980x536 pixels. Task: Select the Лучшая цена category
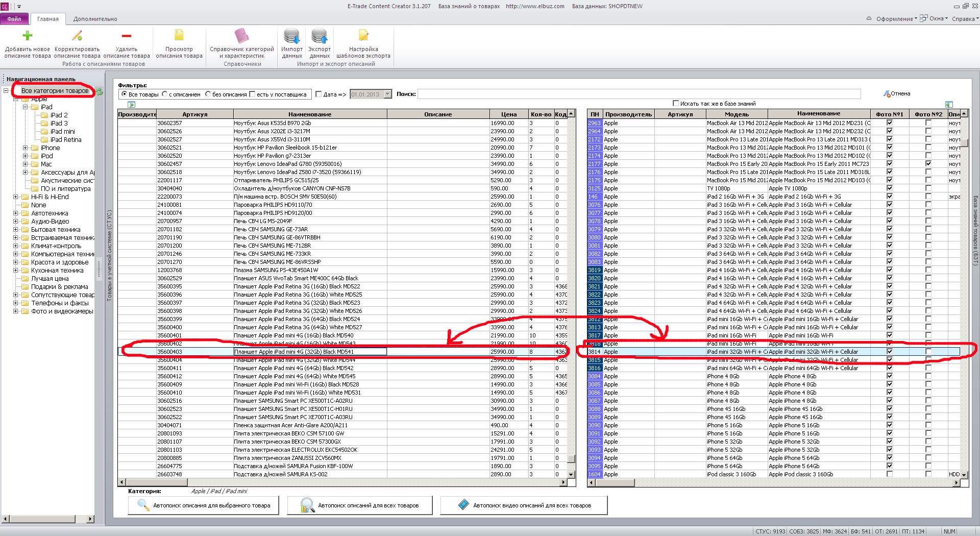[x=50, y=279]
